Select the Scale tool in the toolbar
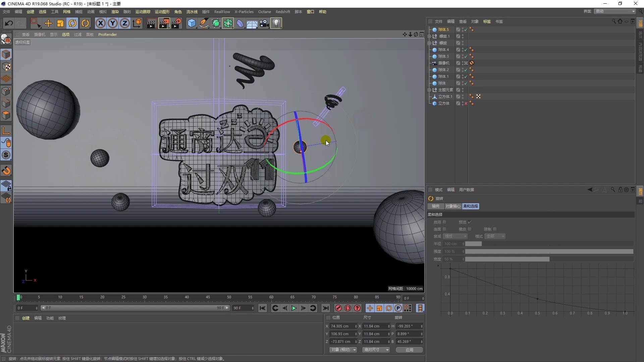The height and width of the screenshot is (362, 644). (60, 23)
